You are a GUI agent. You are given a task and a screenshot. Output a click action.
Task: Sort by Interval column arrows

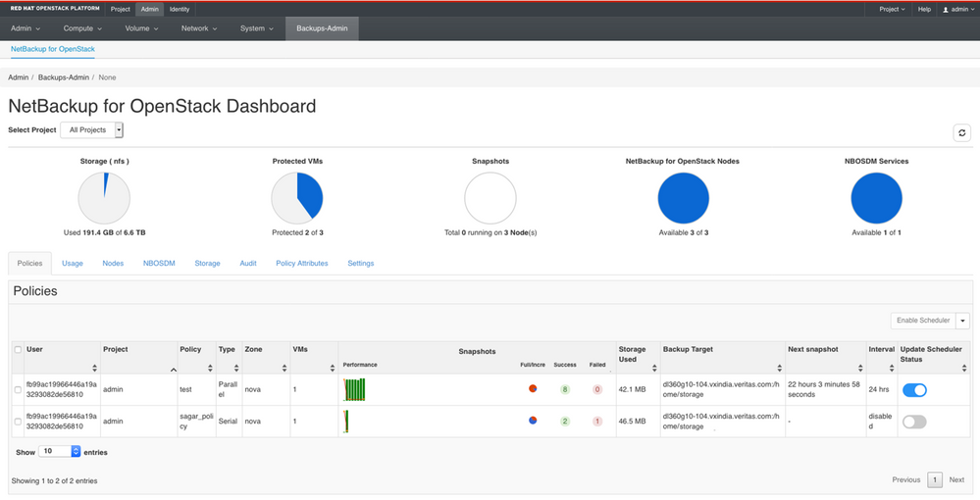tap(892, 368)
